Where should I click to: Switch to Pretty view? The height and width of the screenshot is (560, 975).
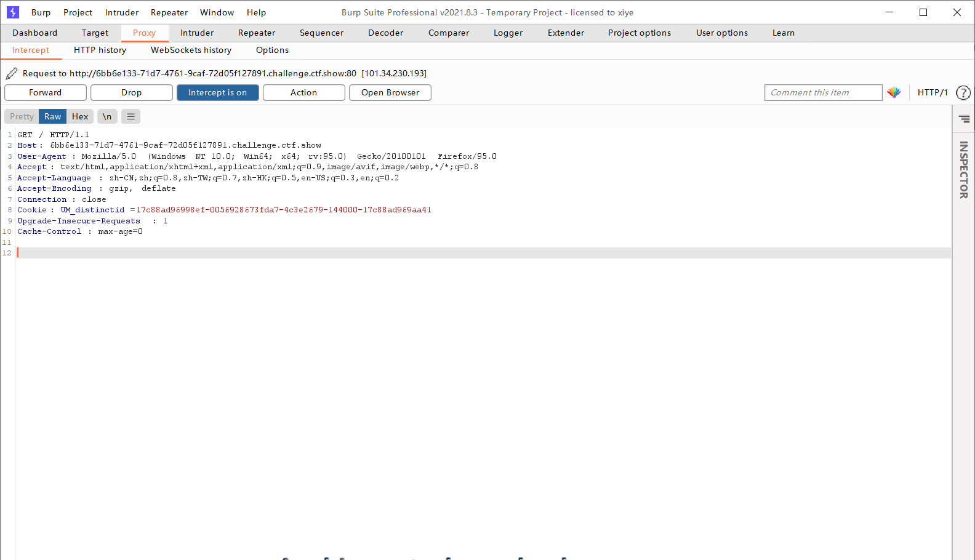pyautogui.click(x=22, y=116)
